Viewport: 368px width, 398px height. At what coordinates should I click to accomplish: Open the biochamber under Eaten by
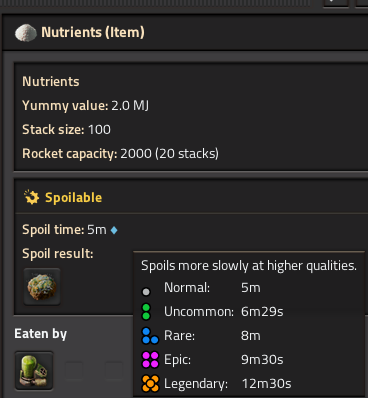click(x=34, y=371)
